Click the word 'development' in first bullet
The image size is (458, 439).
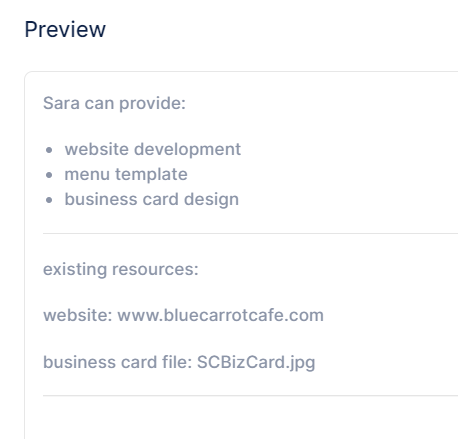pyautogui.click(x=187, y=149)
